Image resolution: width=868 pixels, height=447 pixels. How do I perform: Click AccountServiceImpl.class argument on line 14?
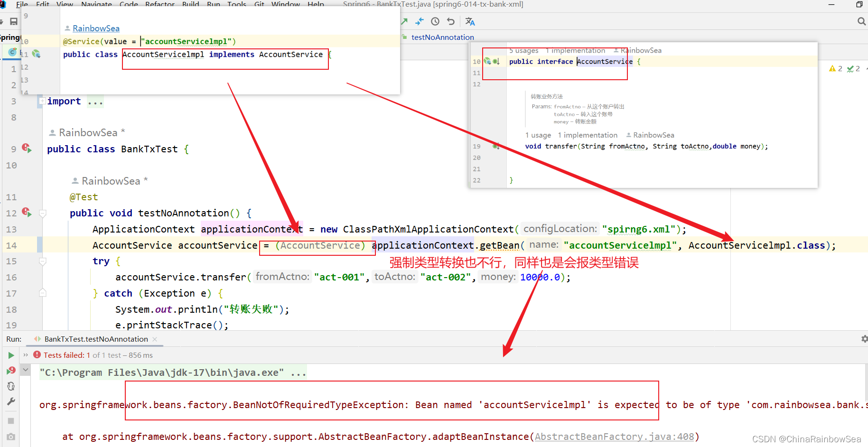tap(757, 245)
